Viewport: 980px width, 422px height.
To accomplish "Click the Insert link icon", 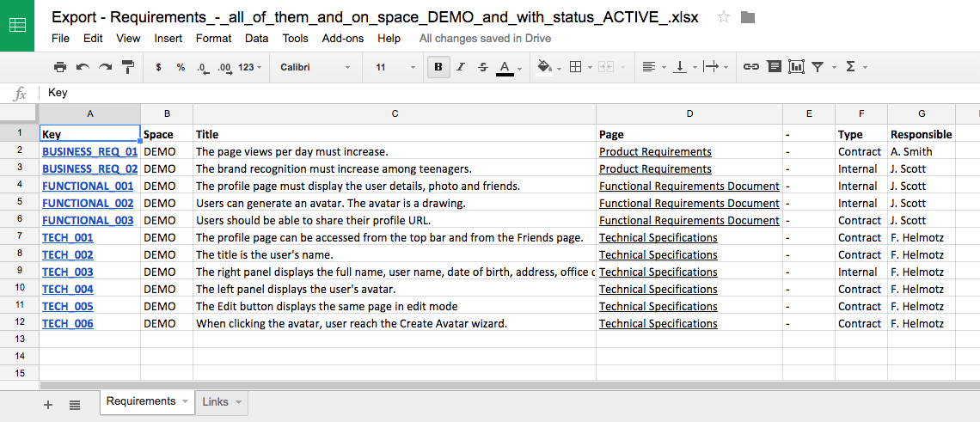I will (x=750, y=67).
